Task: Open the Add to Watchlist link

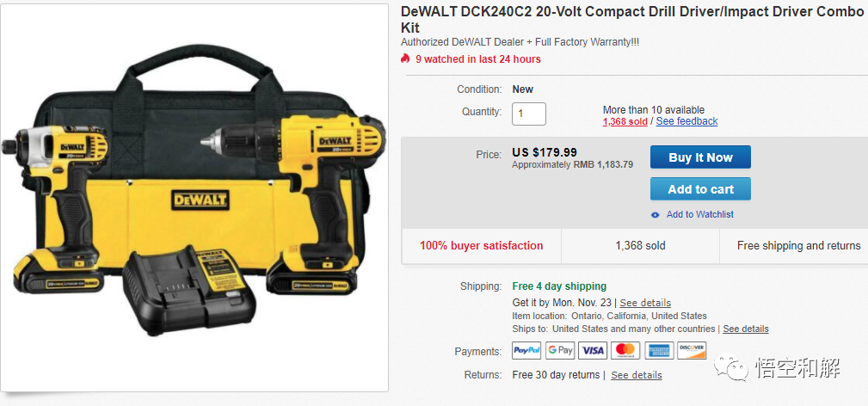Action: (x=699, y=214)
